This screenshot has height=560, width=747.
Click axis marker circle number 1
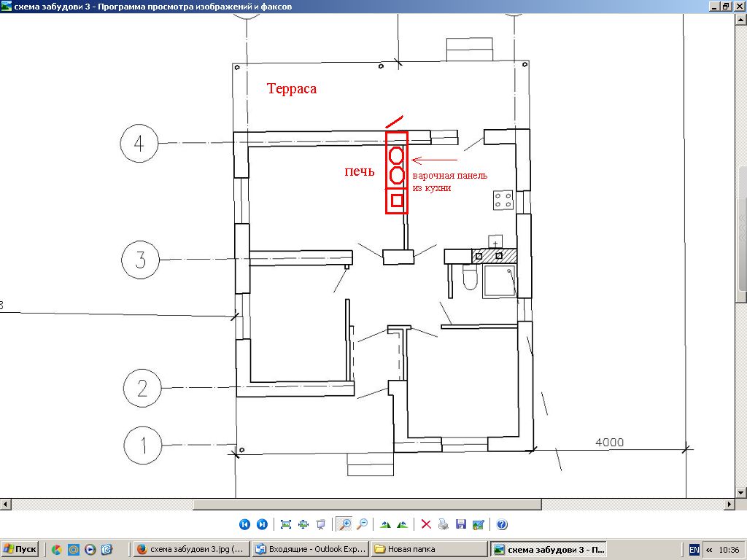(x=143, y=446)
